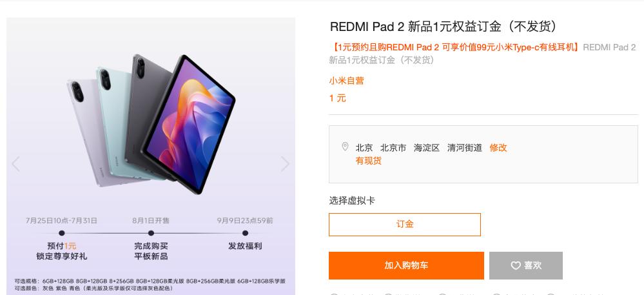
Task: Click 北京市 city in address row
Action: [393, 148]
